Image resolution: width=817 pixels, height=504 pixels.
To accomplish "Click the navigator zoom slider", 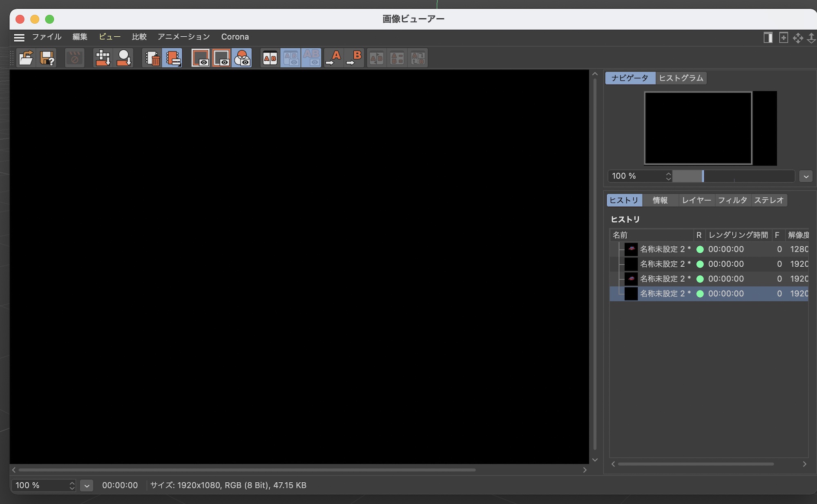I will point(733,176).
